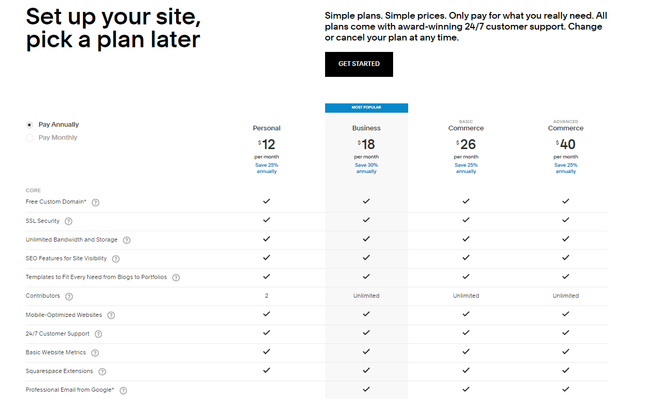Click Basic Commerce checkmark for Basic Website Metrics
The width and height of the screenshot is (645, 399).
[466, 352]
